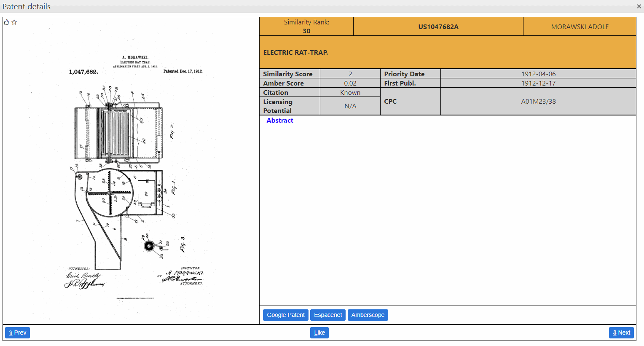The width and height of the screenshot is (644, 346).
Task: Click the CPC label cell
Action: (411, 102)
